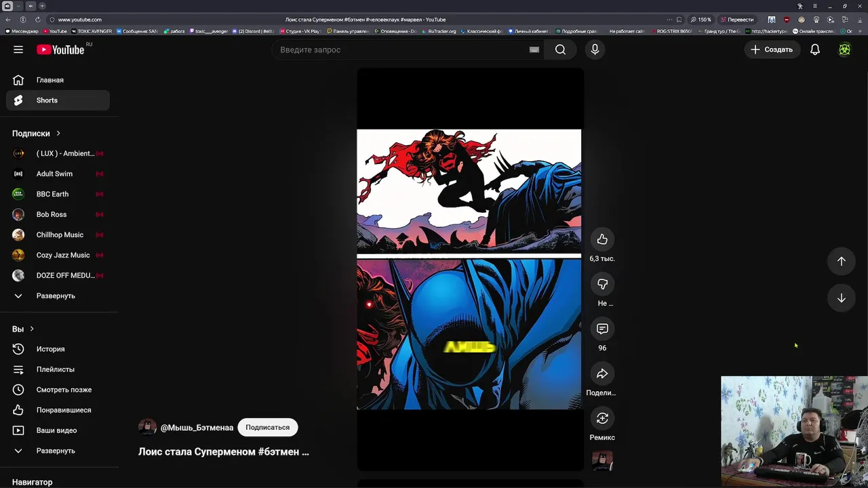The image size is (868, 488).
Task: Click the Создать create button
Action: point(772,49)
